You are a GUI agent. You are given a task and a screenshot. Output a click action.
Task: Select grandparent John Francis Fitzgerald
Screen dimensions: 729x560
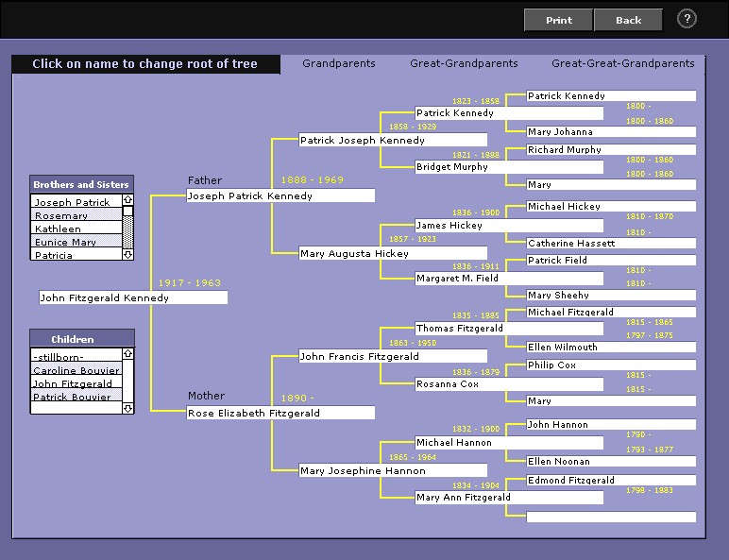pos(393,356)
